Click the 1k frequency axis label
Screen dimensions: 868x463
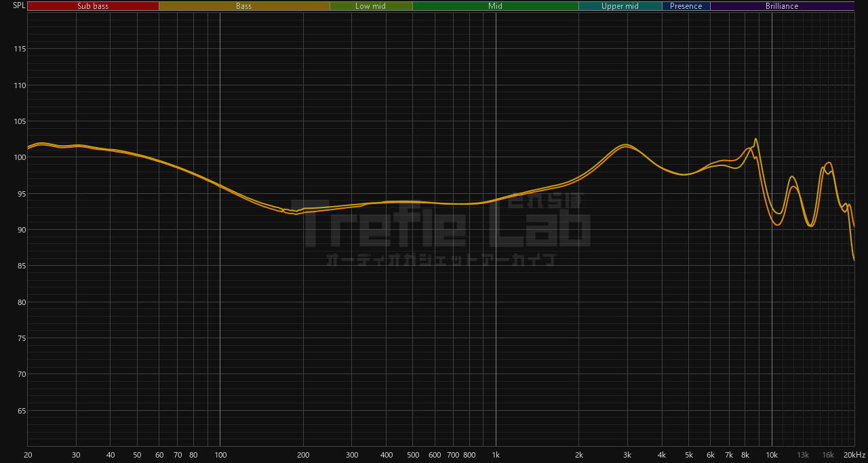496,455
